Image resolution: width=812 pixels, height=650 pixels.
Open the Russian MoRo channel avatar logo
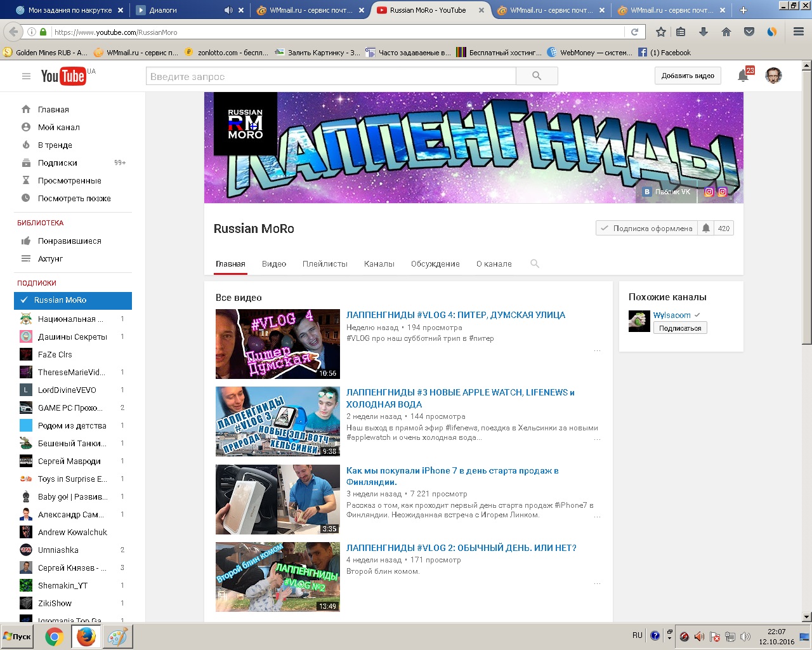tap(246, 124)
